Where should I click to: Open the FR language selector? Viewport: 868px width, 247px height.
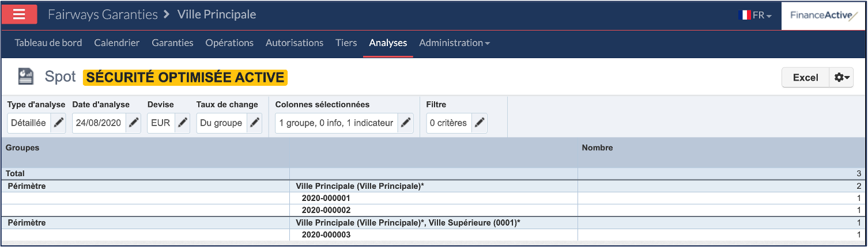755,15
